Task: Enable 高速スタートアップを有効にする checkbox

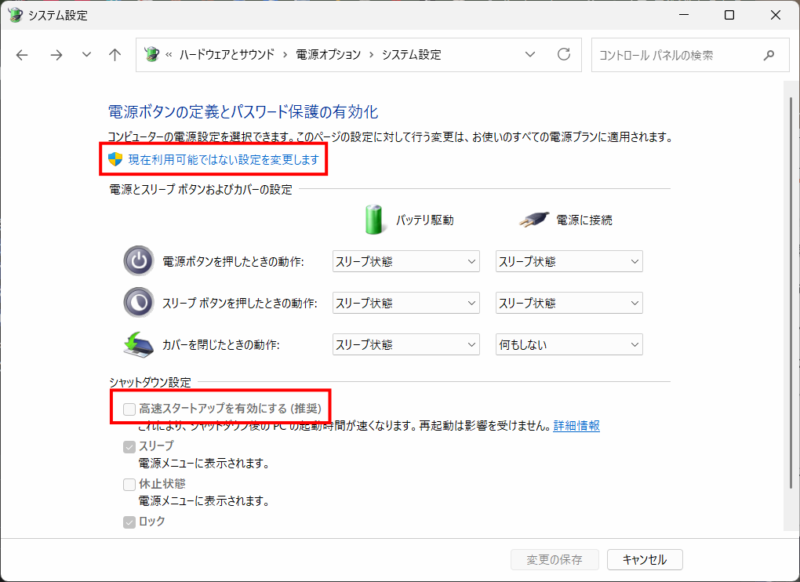Action: (129, 408)
